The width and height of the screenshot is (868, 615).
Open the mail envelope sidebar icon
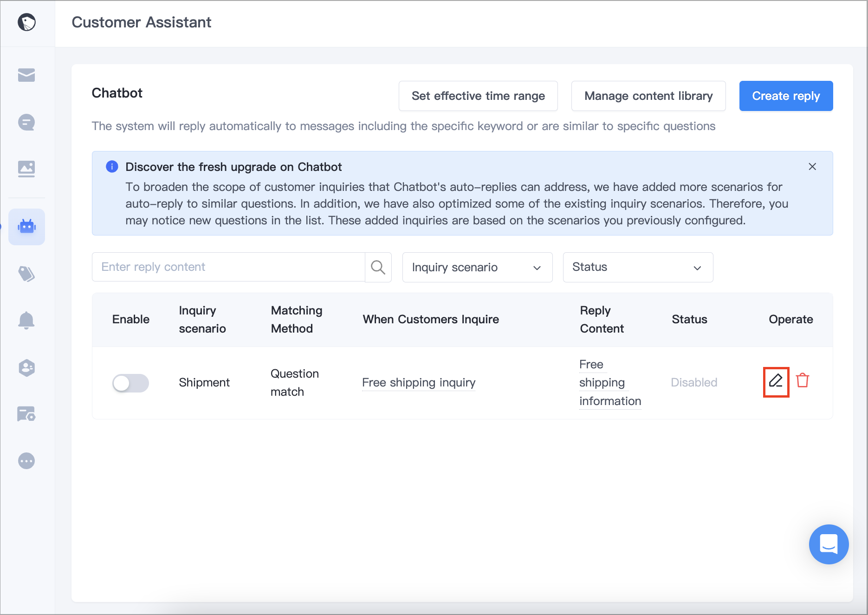[26, 75]
